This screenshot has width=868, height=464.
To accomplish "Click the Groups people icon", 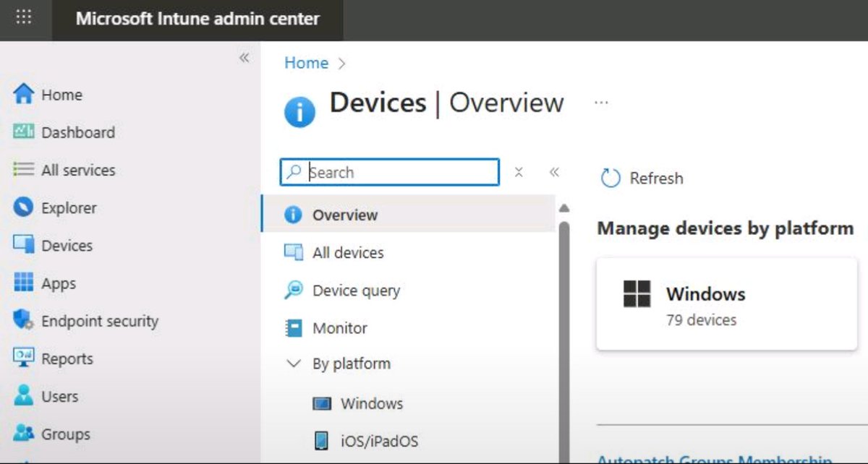I will (24, 434).
